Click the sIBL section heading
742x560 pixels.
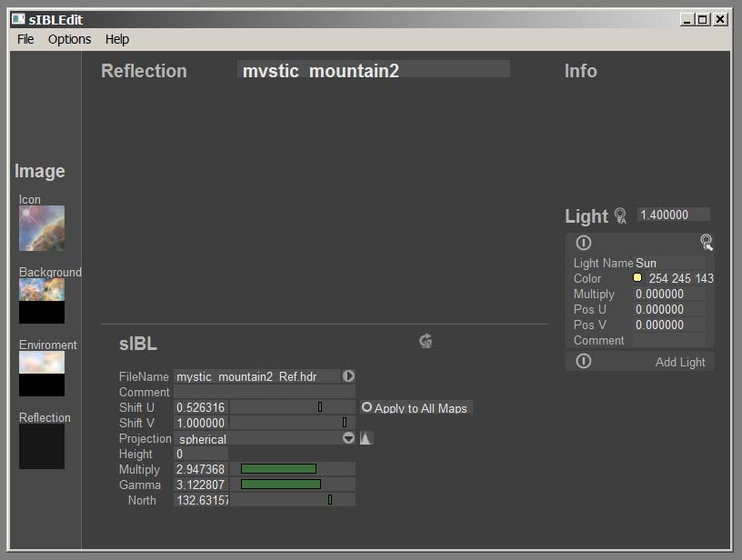click(137, 344)
